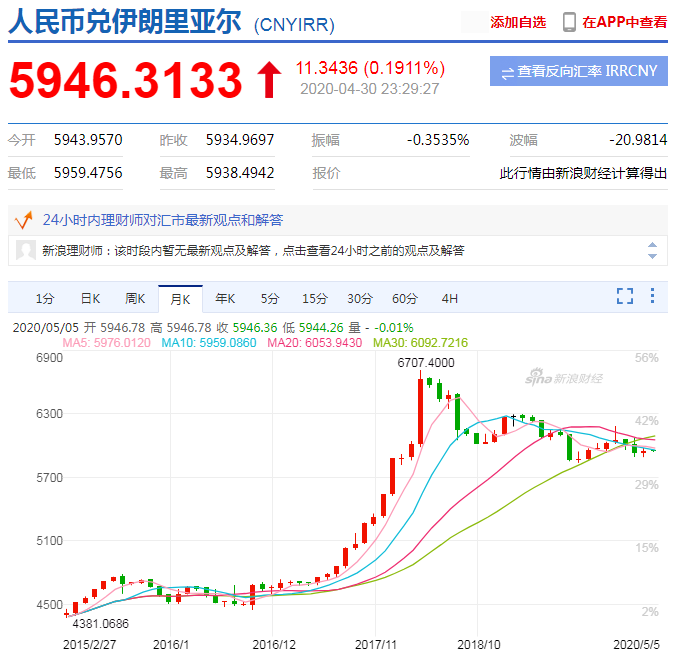Click the fullscreen chart icon
This screenshot has width=675, height=651.
pyautogui.click(x=625, y=296)
